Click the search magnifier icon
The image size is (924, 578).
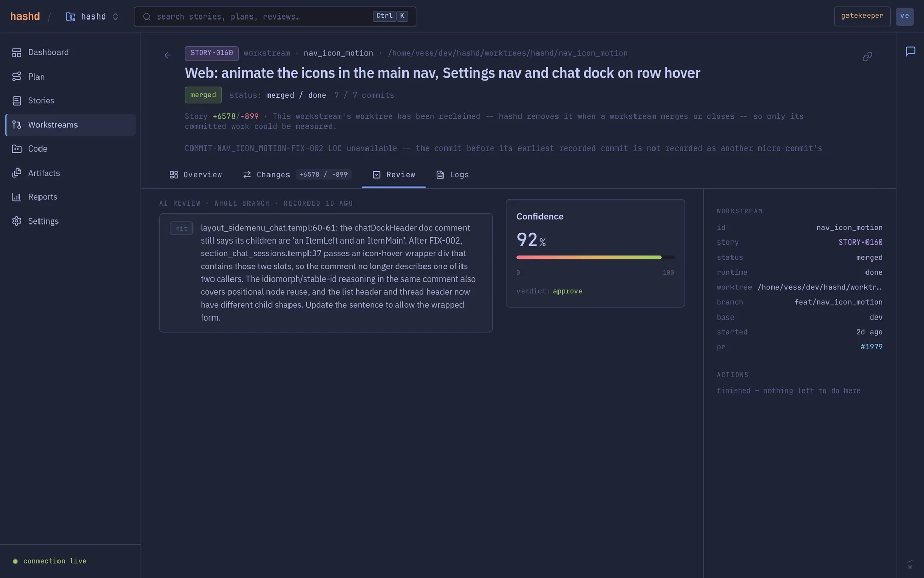[x=147, y=16]
